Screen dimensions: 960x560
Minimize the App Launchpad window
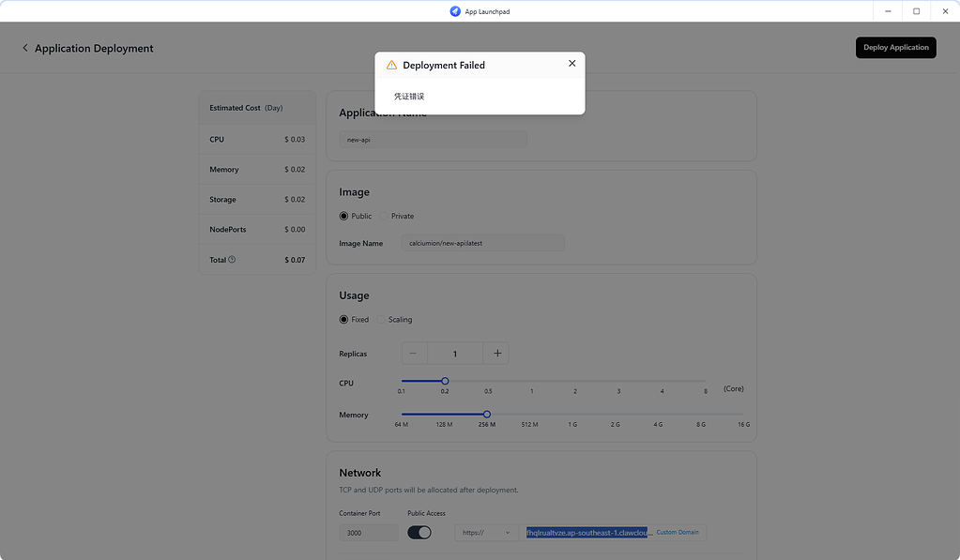click(888, 11)
